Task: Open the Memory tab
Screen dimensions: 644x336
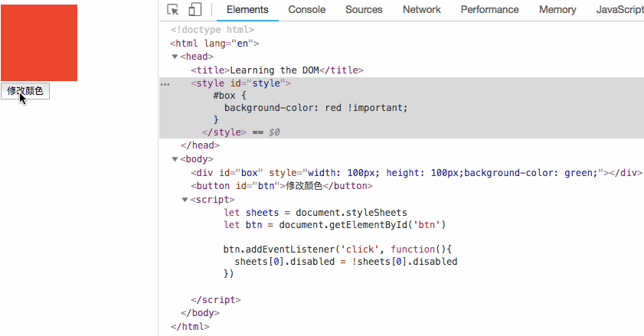Action: [x=557, y=10]
